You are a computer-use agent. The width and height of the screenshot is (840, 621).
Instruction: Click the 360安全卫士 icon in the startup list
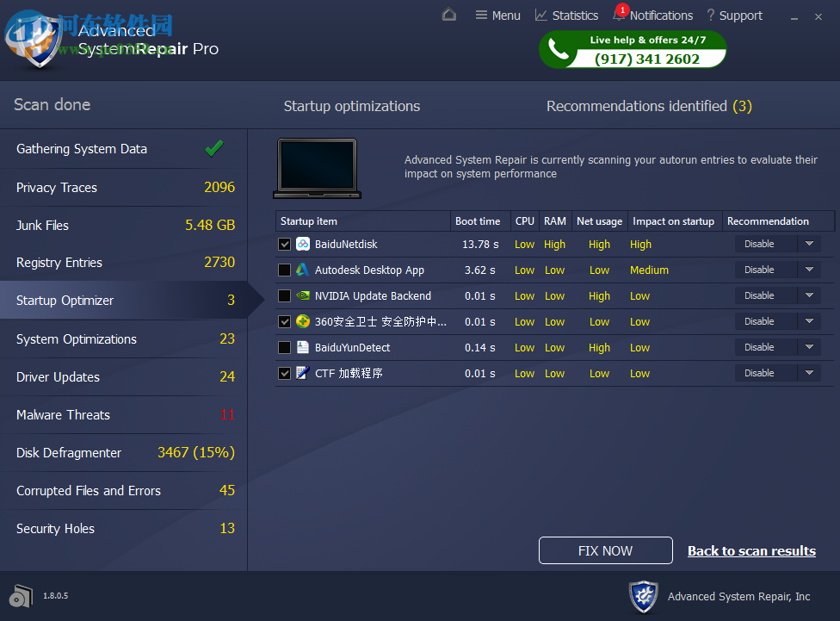click(x=302, y=321)
